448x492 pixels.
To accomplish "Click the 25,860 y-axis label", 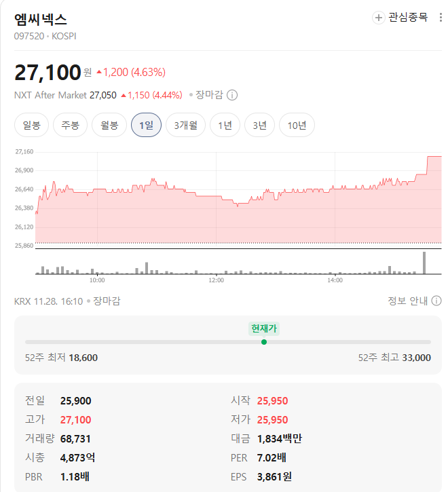I will (24, 246).
